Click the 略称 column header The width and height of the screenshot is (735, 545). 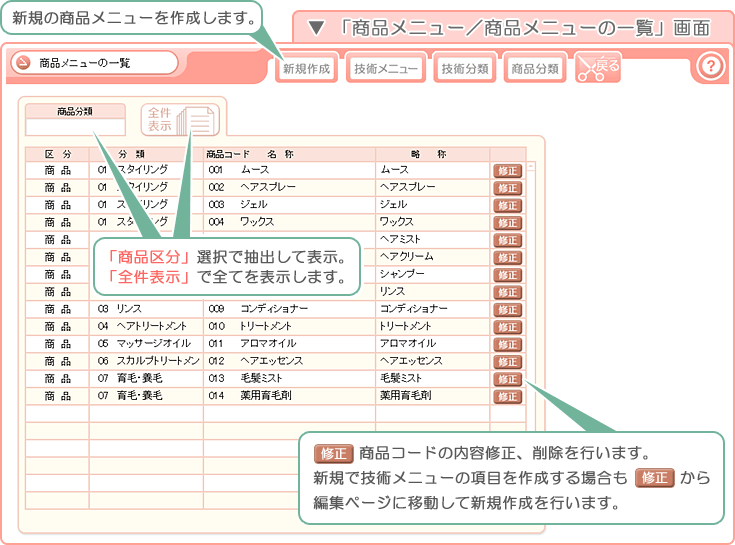(432, 154)
